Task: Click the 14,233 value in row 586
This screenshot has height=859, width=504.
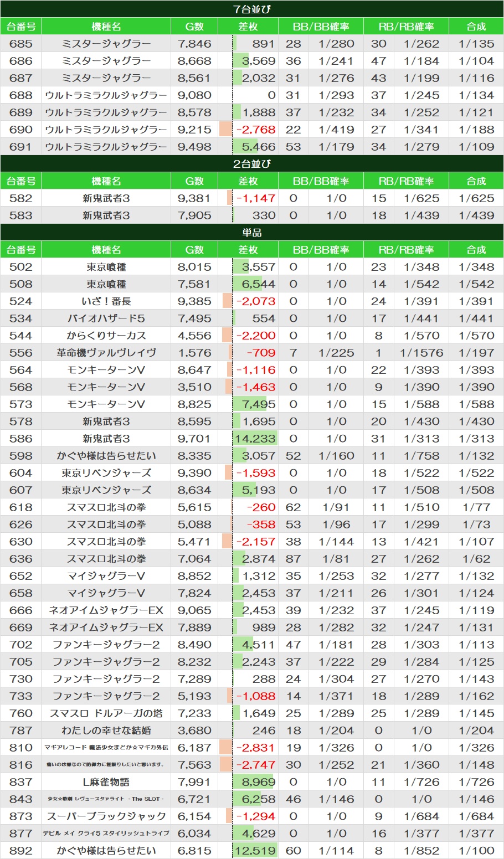Action: pos(255,439)
